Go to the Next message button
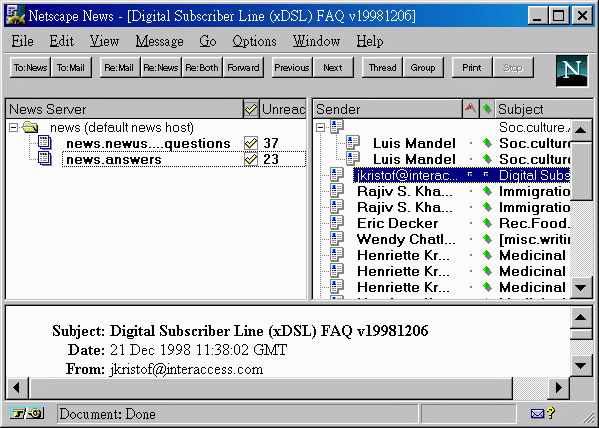Image resolution: width=599 pixels, height=428 pixels. [333, 68]
